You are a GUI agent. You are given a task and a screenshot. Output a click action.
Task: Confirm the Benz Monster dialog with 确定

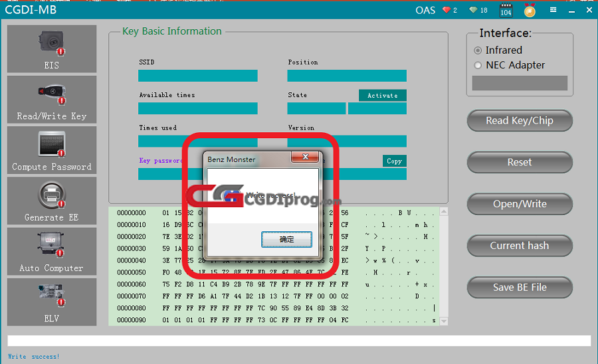(x=287, y=239)
